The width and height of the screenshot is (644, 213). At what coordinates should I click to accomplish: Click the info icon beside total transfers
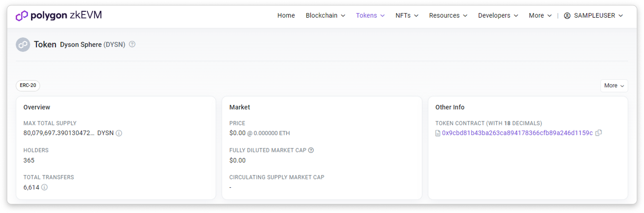click(x=44, y=187)
